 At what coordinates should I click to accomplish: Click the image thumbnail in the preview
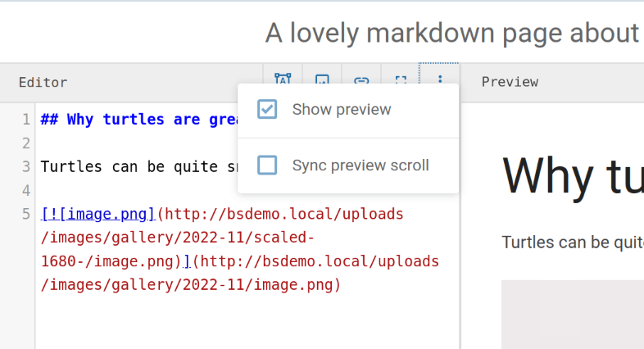572,315
